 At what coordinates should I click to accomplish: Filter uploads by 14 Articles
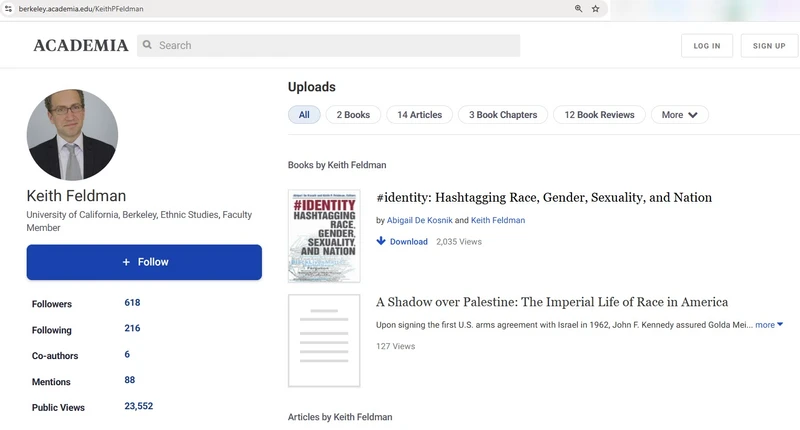(x=419, y=115)
